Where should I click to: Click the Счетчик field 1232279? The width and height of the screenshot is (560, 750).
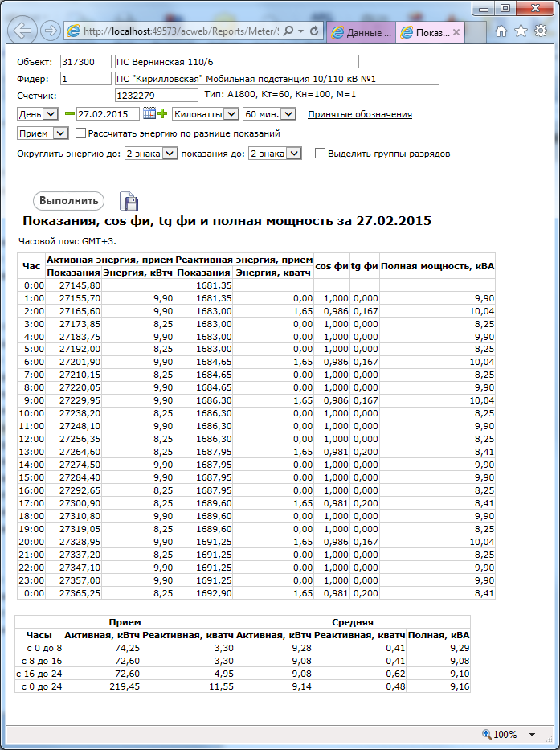(157, 95)
